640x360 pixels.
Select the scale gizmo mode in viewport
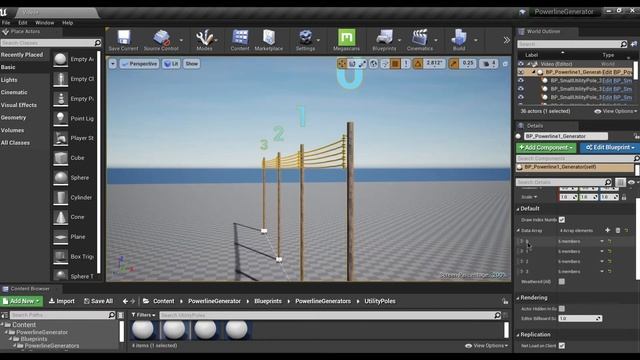362,64
